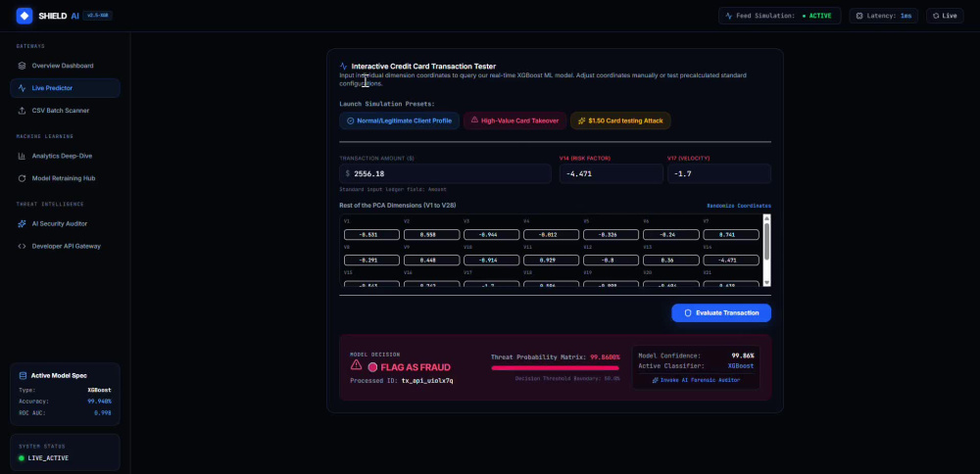Click the V3 field showing -0.944
Screen dimensions: 980x474
[491, 235]
